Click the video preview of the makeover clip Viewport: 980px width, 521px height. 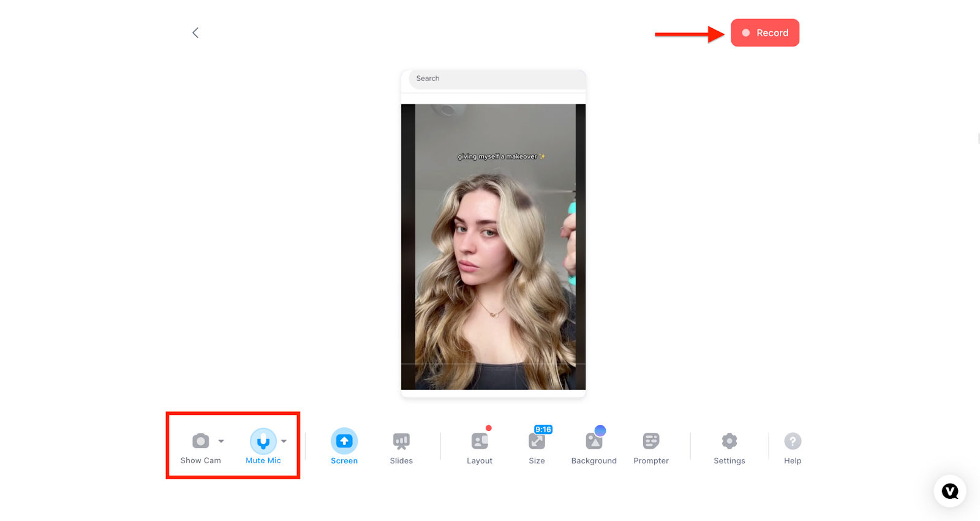[x=493, y=247]
